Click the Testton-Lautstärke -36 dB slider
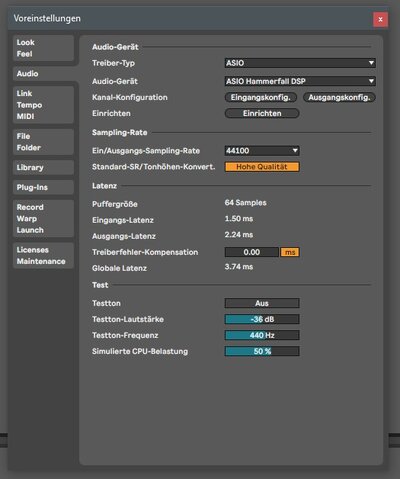 point(262,319)
